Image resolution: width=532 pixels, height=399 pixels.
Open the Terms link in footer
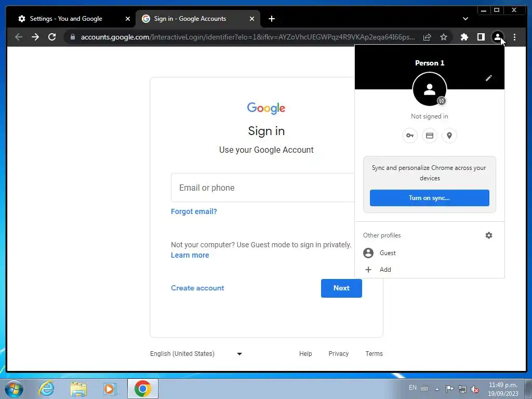pos(374,353)
